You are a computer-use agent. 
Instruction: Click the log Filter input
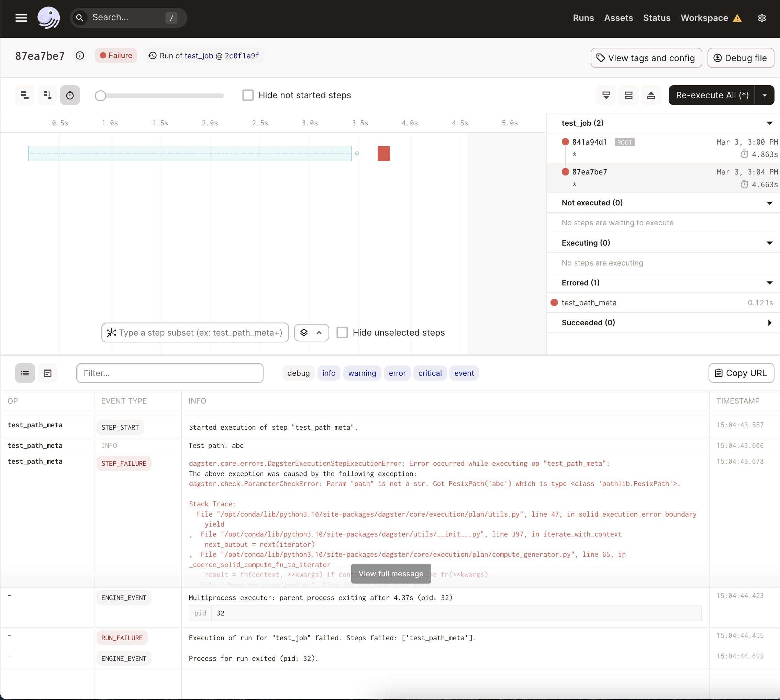170,373
